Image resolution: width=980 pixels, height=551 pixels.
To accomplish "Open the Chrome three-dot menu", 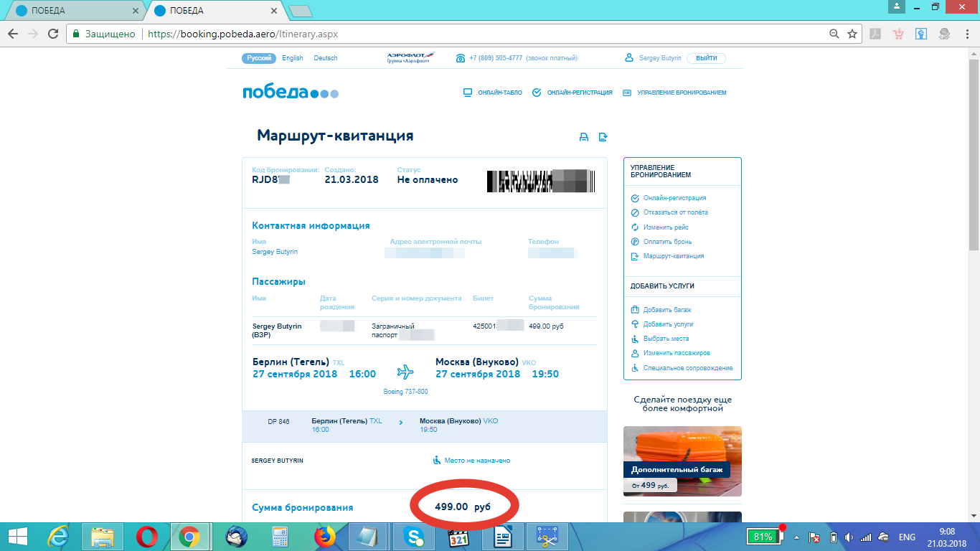I will pyautogui.click(x=966, y=34).
